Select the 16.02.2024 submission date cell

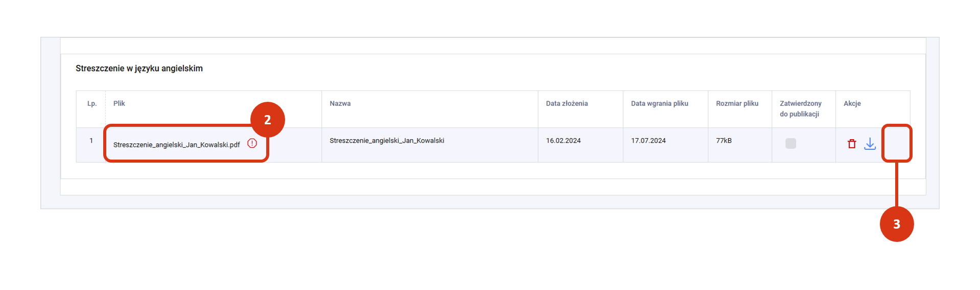(563, 141)
